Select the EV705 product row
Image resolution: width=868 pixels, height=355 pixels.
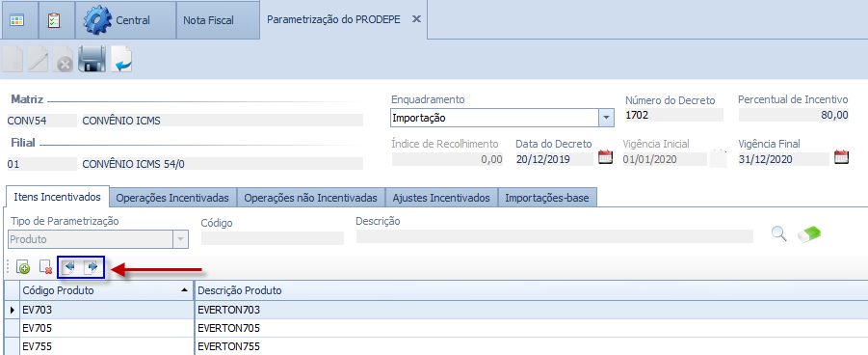coord(435,328)
